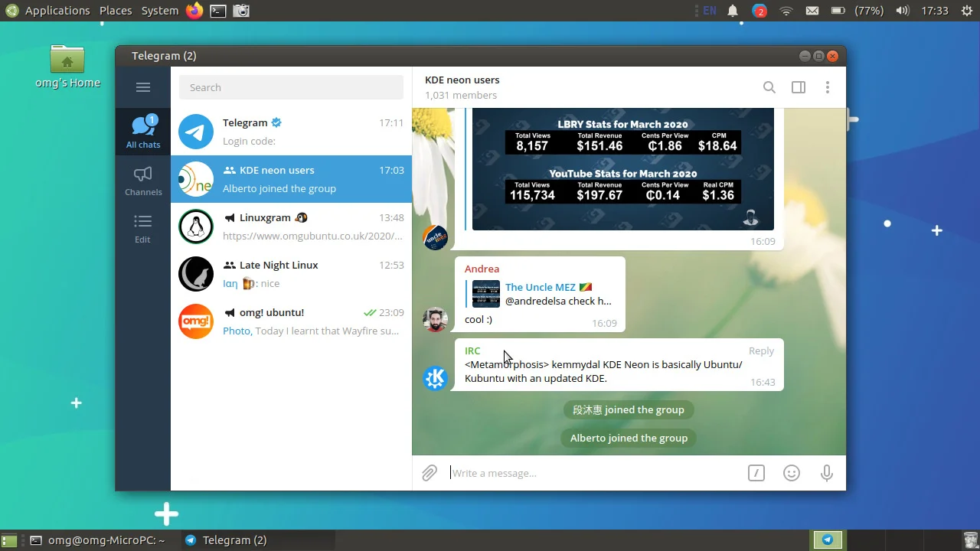980x551 pixels.
Task: Attach a file using the paperclip icon
Action: click(x=429, y=473)
